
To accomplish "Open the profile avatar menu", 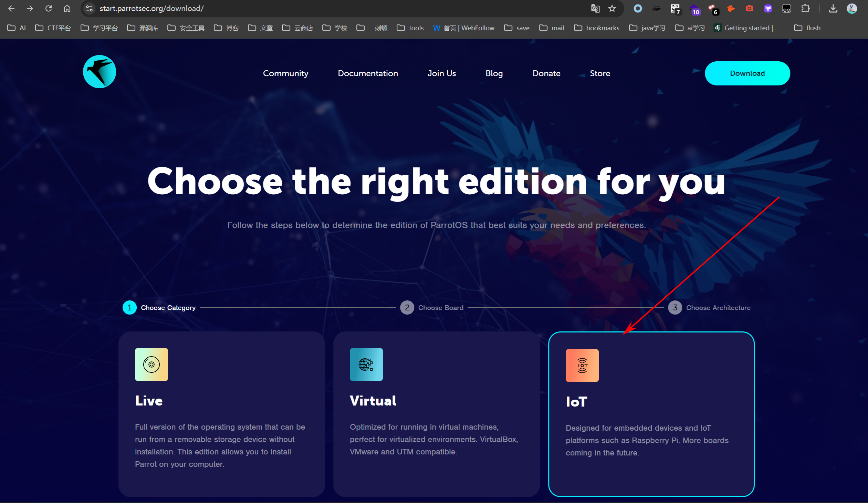I will (852, 9).
